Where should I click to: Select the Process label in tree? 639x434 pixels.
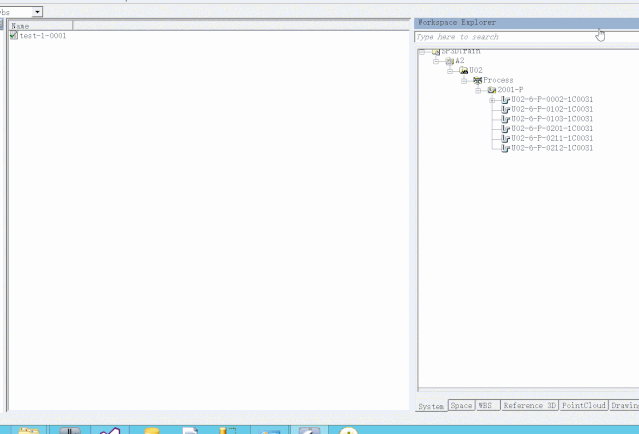[x=498, y=80]
